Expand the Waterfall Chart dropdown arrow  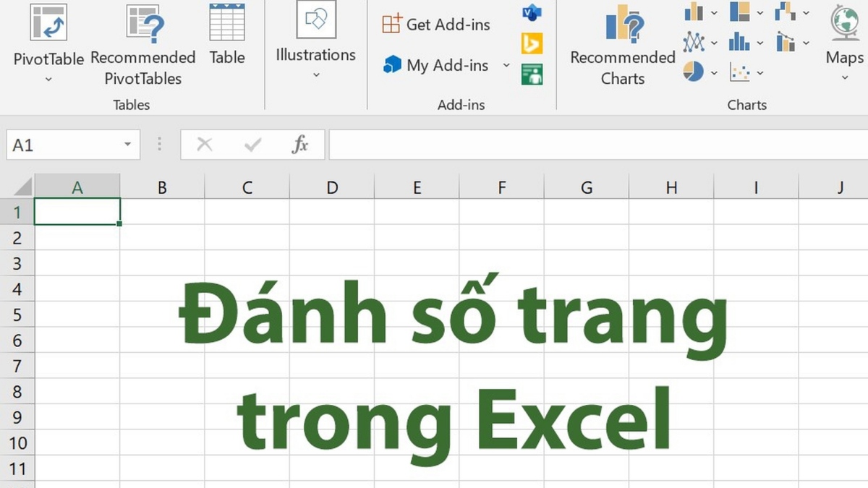[x=806, y=12]
